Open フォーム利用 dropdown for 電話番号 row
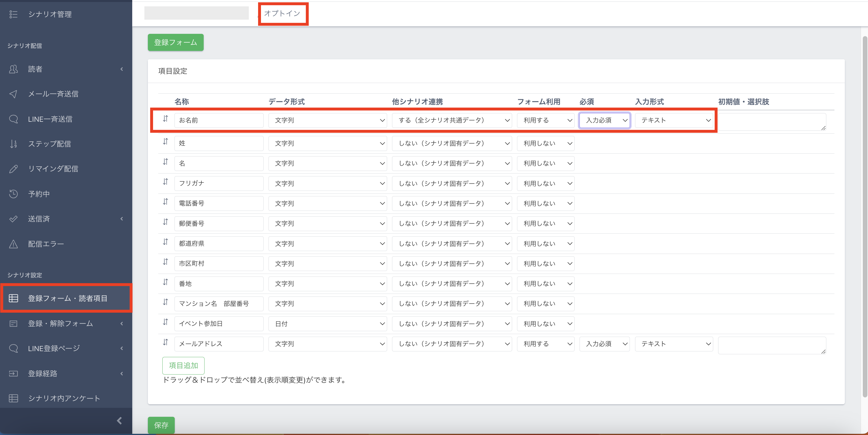The height and width of the screenshot is (435, 868). click(x=545, y=204)
